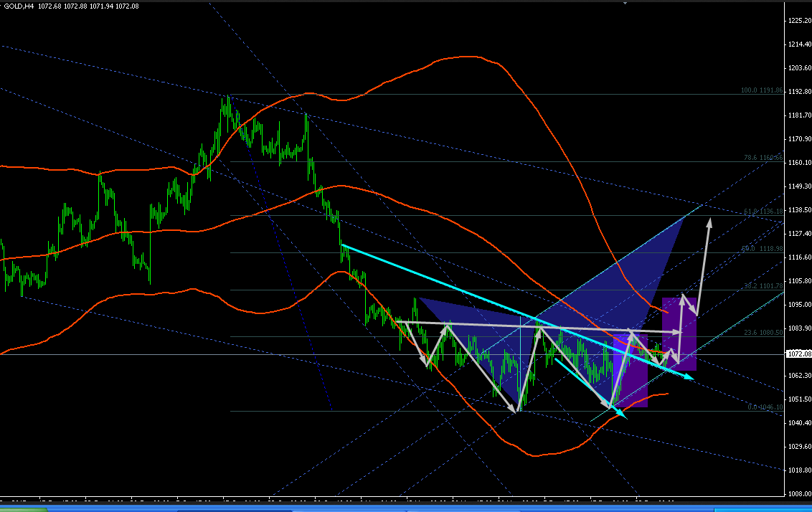812x512 pixels.
Task: Click the Fibonacci 38.2 1101.78 label
Action: 763,286
